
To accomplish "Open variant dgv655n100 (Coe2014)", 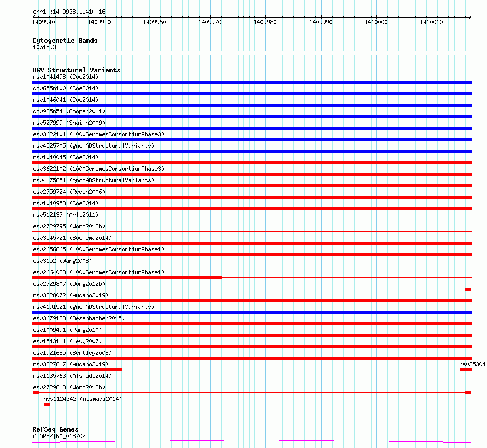I will pyautogui.click(x=66, y=88).
